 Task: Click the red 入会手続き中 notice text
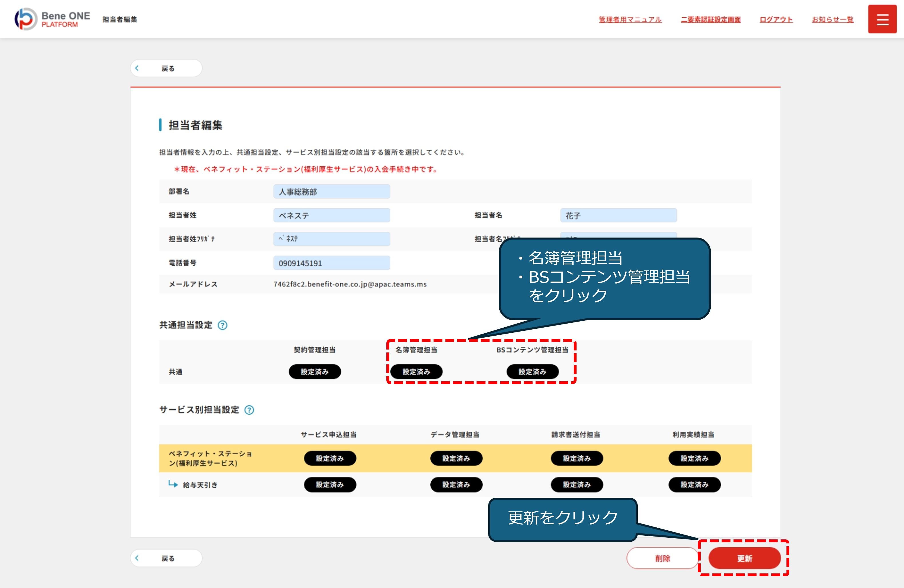pyautogui.click(x=306, y=169)
